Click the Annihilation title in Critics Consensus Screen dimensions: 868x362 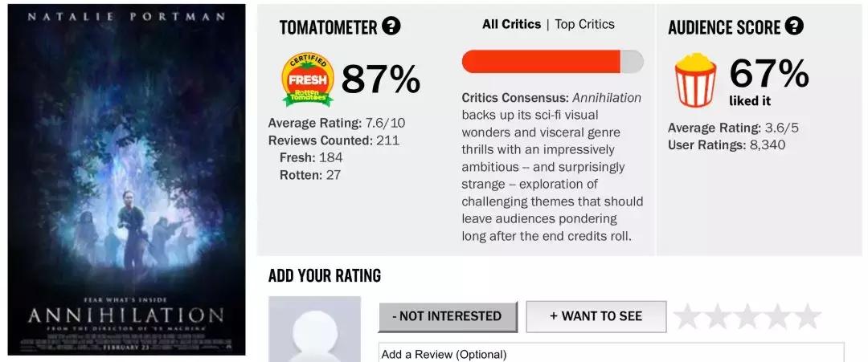click(607, 97)
